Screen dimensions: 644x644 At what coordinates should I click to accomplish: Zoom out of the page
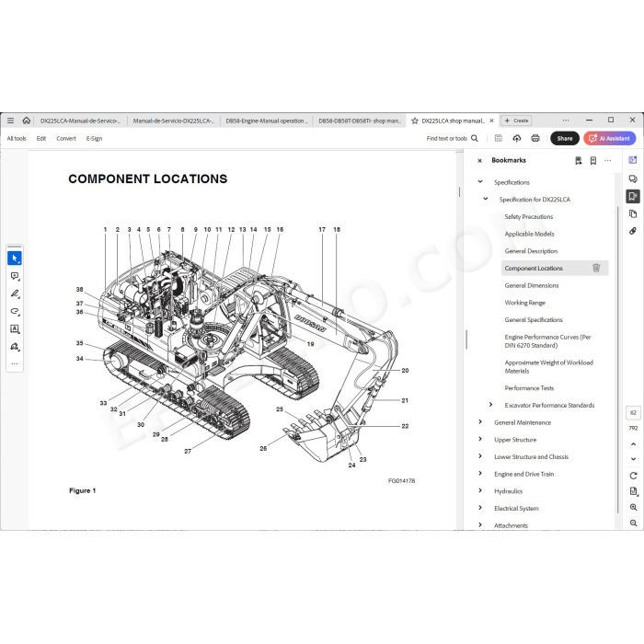coord(633,523)
